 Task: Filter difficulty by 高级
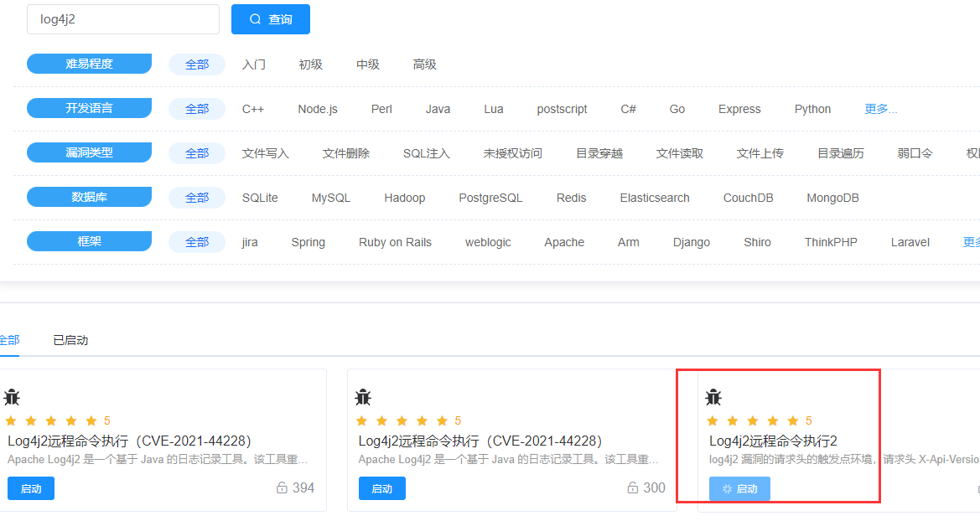point(424,64)
